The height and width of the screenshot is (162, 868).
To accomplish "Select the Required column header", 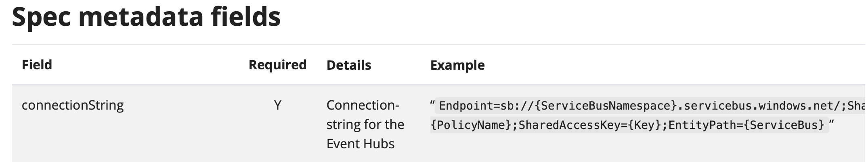I will [277, 65].
